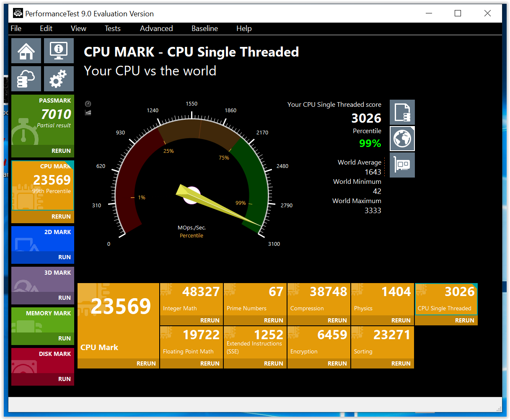Select the Encryption result tile
Image resolution: width=510 pixels, height=420 pixels.
pyautogui.click(x=319, y=343)
